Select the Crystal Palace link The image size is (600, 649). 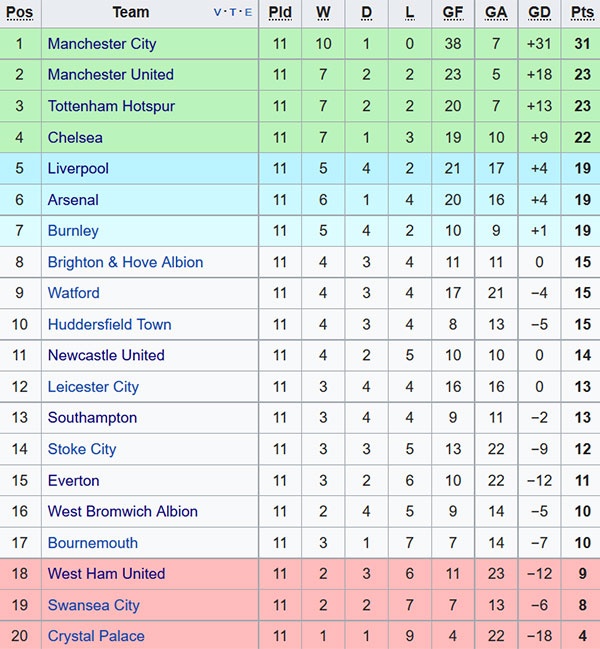click(96, 636)
